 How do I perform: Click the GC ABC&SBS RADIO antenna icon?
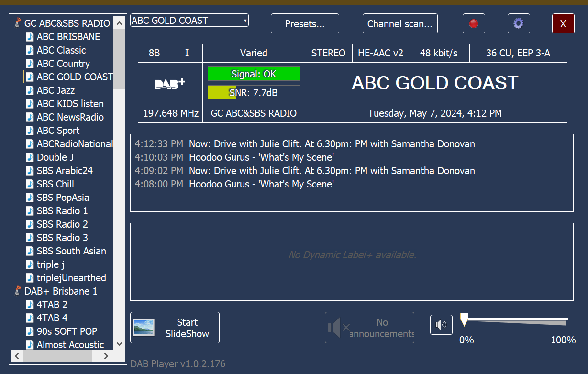[17, 23]
